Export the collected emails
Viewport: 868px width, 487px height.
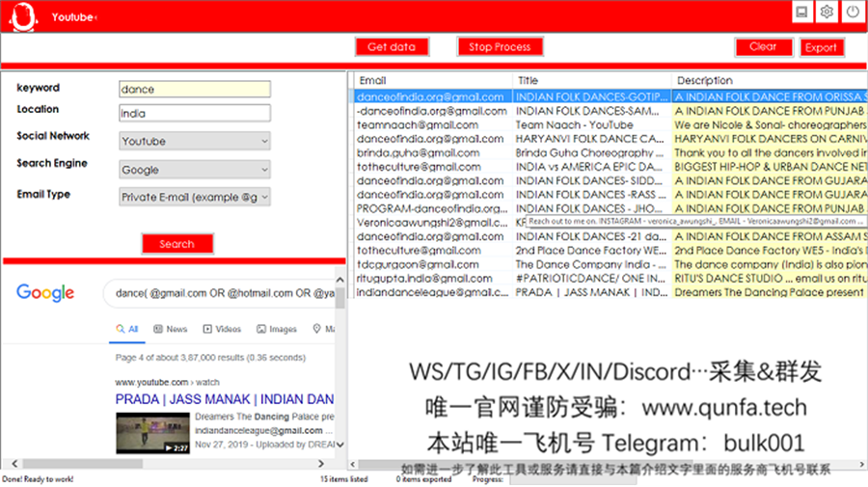point(822,47)
